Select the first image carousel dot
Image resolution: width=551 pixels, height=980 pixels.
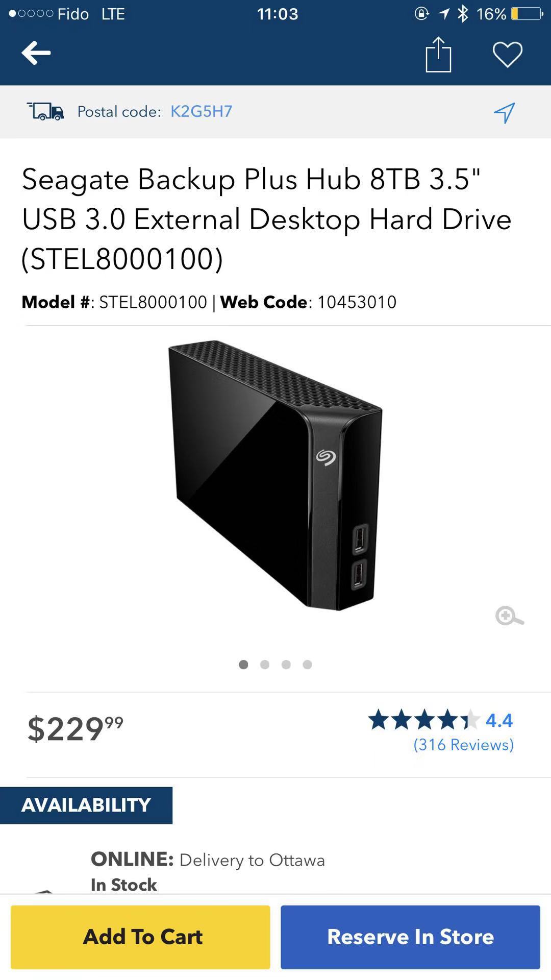(x=243, y=664)
